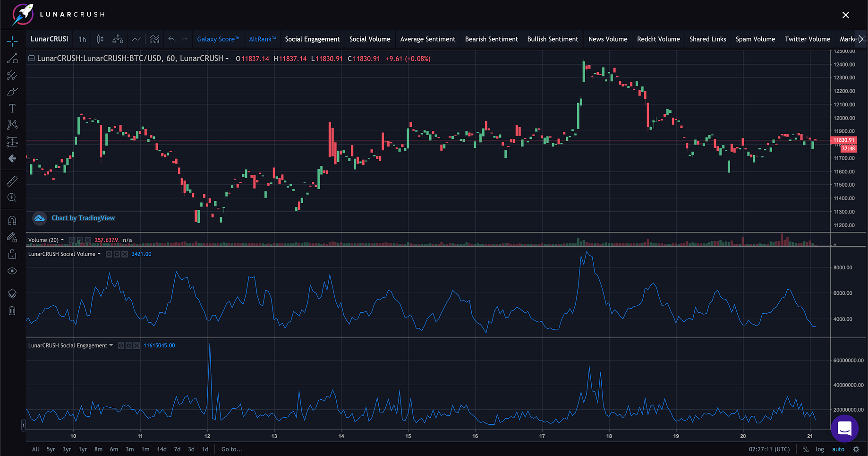868x456 pixels.
Task: Remove the LunarCRUSH Social Engagement indicator
Action: tap(136, 346)
